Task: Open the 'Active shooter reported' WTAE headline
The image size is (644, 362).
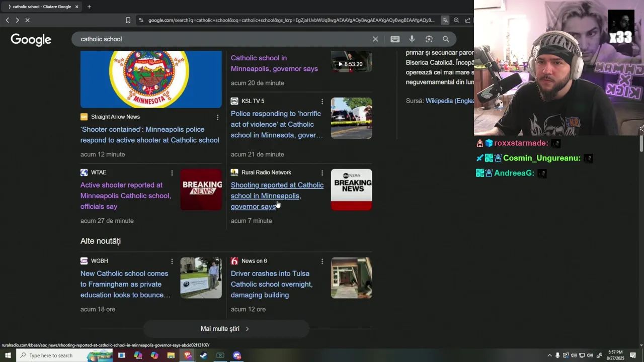Action: (x=126, y=196)
